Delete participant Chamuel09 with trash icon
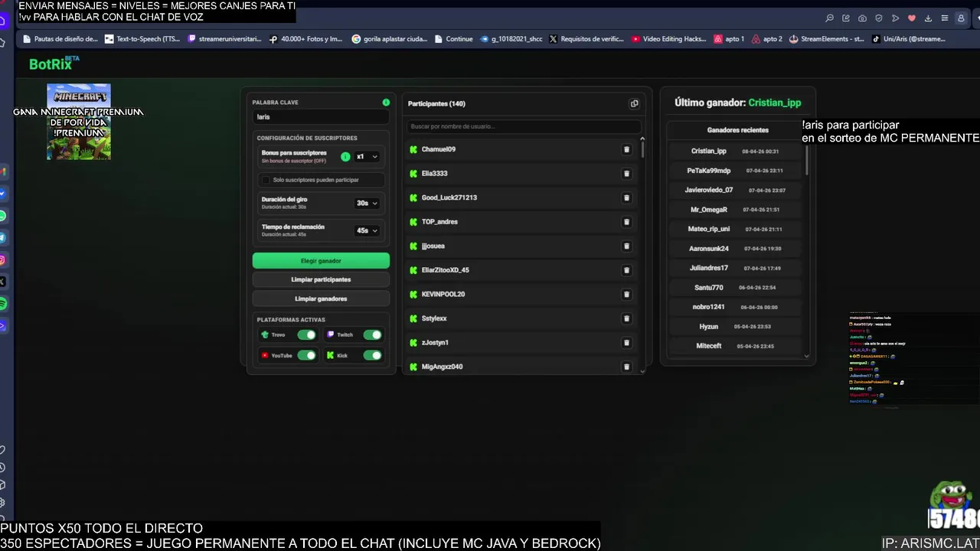This screenshot has width=980, height=551. tap(626, 149)
